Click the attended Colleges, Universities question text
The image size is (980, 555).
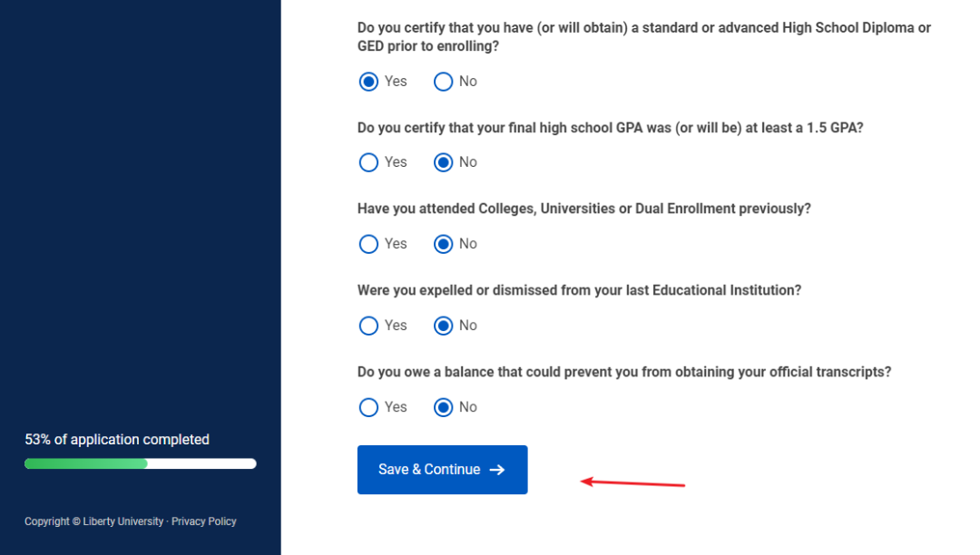[x=583, y=209]
